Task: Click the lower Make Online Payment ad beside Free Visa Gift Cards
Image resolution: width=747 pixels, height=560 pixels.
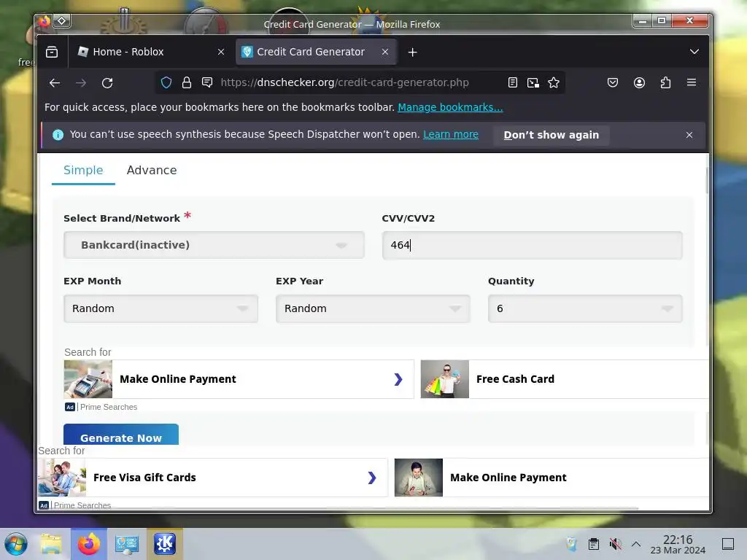Action: click(x=551, y=478)
